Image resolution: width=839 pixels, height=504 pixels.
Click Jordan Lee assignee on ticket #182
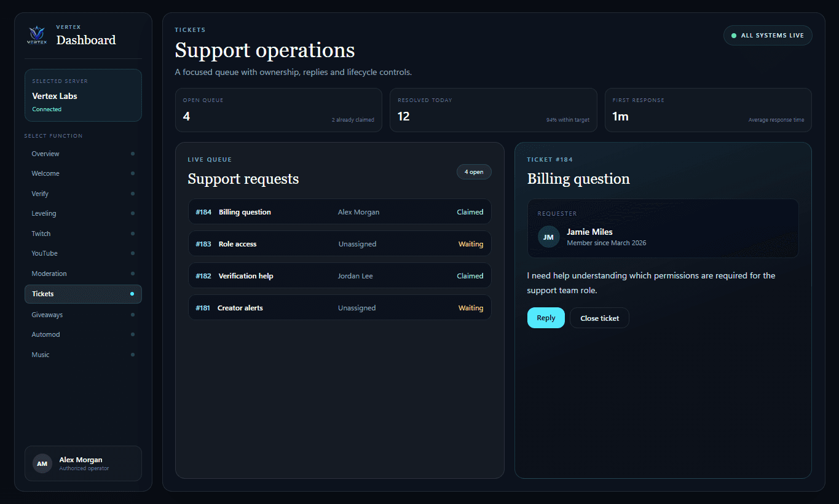(355, 276)
